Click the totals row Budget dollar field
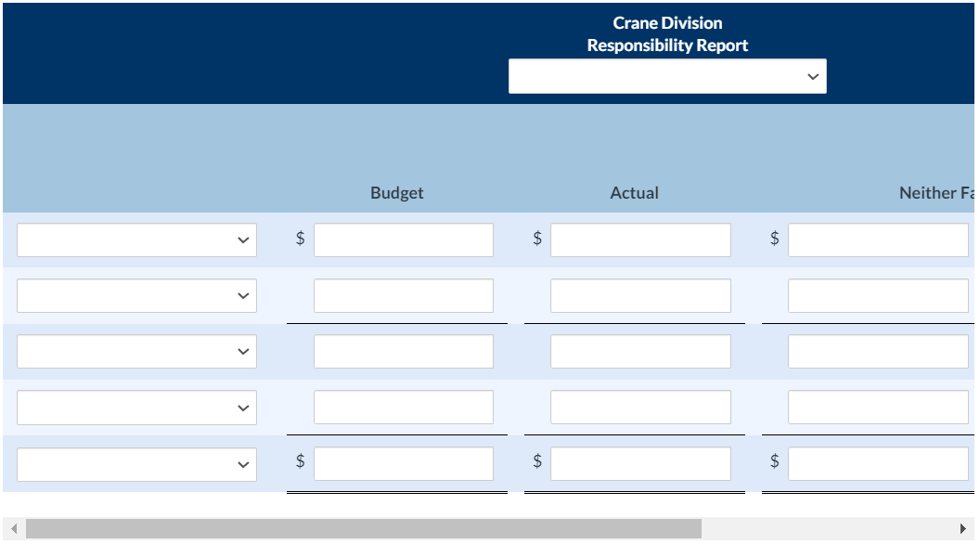Image resolution: width=980 pixels, height=544 pixels. (403, 462)
